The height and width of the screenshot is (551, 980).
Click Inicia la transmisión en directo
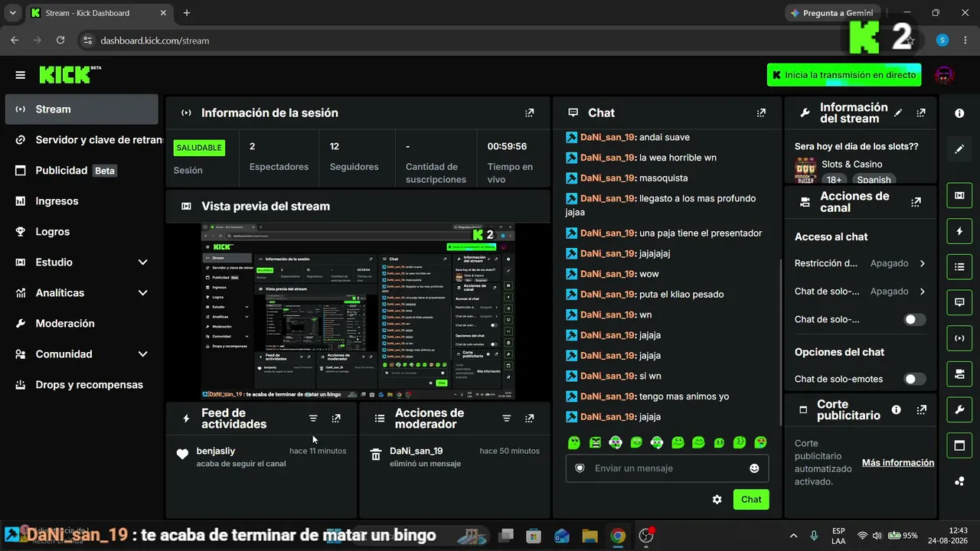[844, 75]
